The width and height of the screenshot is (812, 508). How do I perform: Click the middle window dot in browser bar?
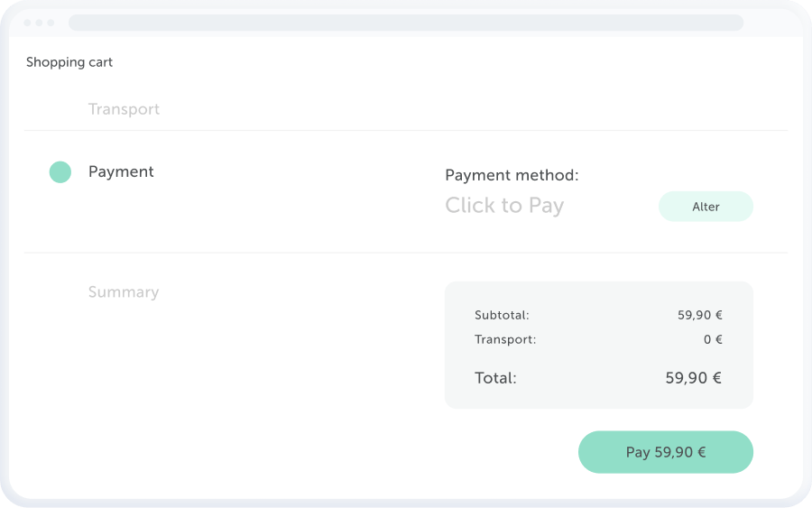[x=39, y=23]
